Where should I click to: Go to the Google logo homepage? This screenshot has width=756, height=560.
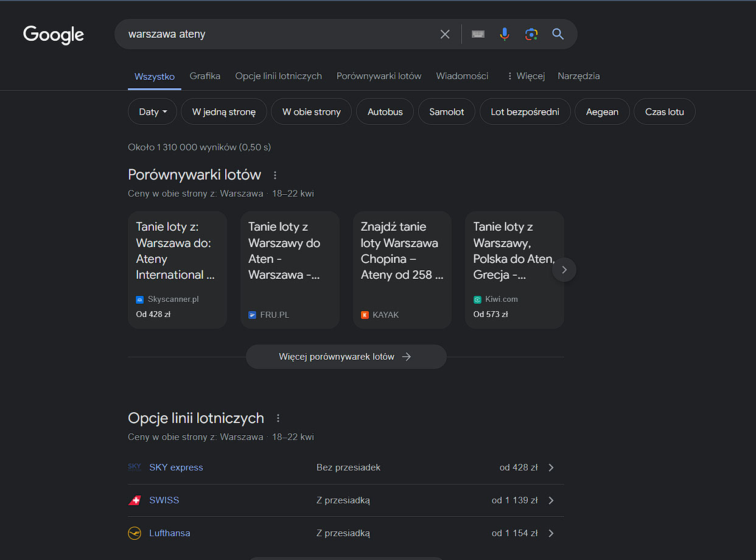click(x=54, y=35)
